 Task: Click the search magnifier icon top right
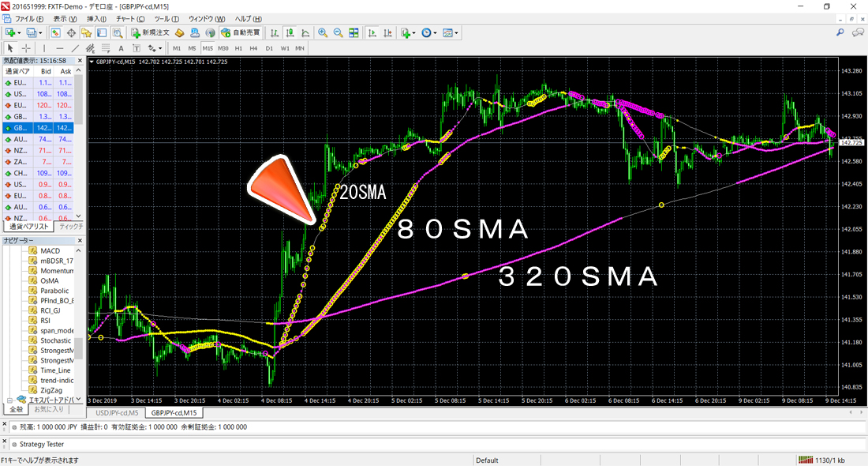point(840,32)
